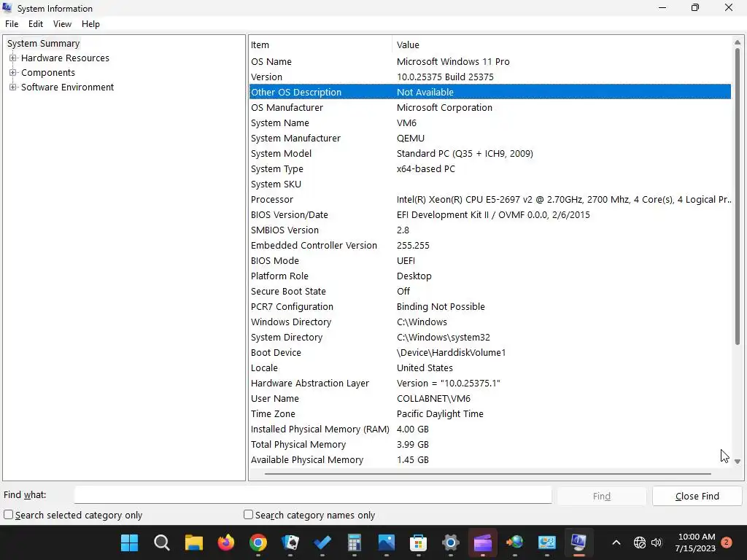Select the PCR7 Configuration row
747x560 pixels.
(x=490, y=307)
